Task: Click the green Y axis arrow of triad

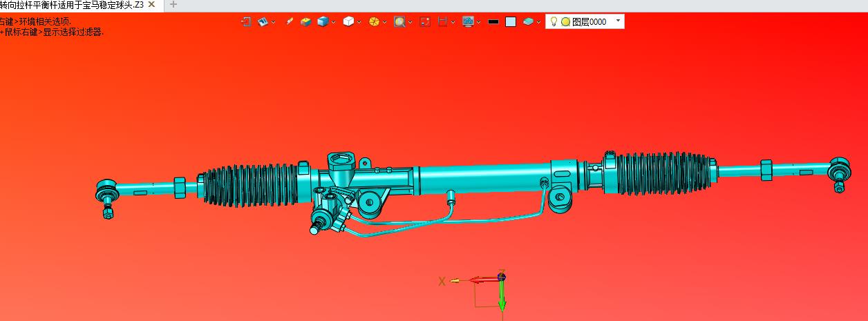Action: 502,295
